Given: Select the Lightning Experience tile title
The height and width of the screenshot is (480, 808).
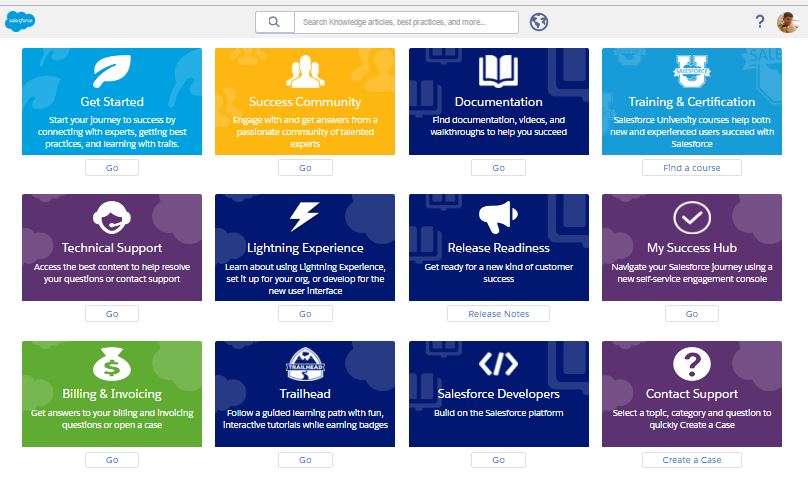Looking at the screenshot, I should tap(305, 247).
